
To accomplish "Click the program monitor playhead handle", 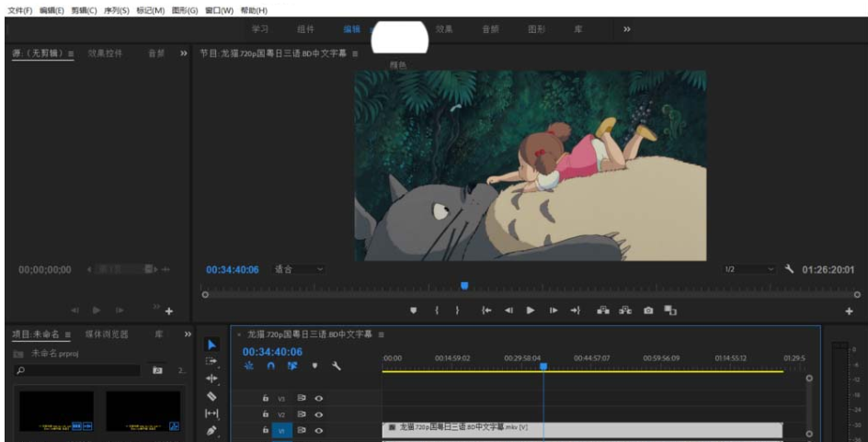I will pyautogui.click(x=464, y=286).
